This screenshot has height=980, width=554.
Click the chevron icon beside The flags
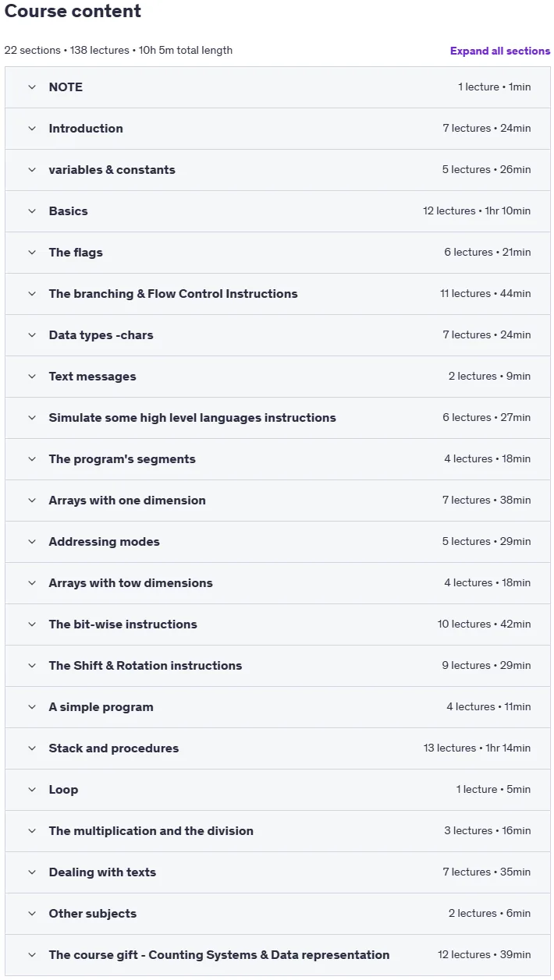[x=32, y=253]
